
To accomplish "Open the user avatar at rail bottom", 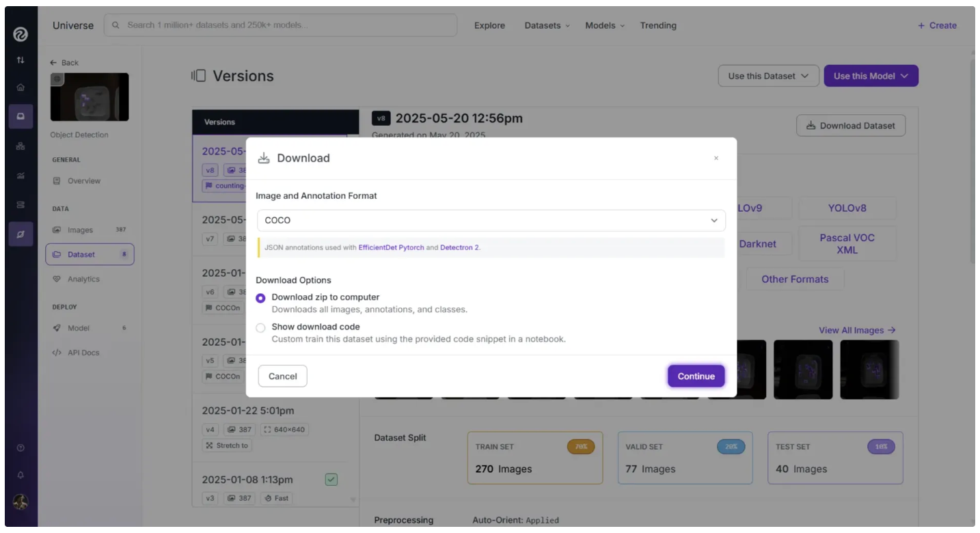I will (21, 502).
